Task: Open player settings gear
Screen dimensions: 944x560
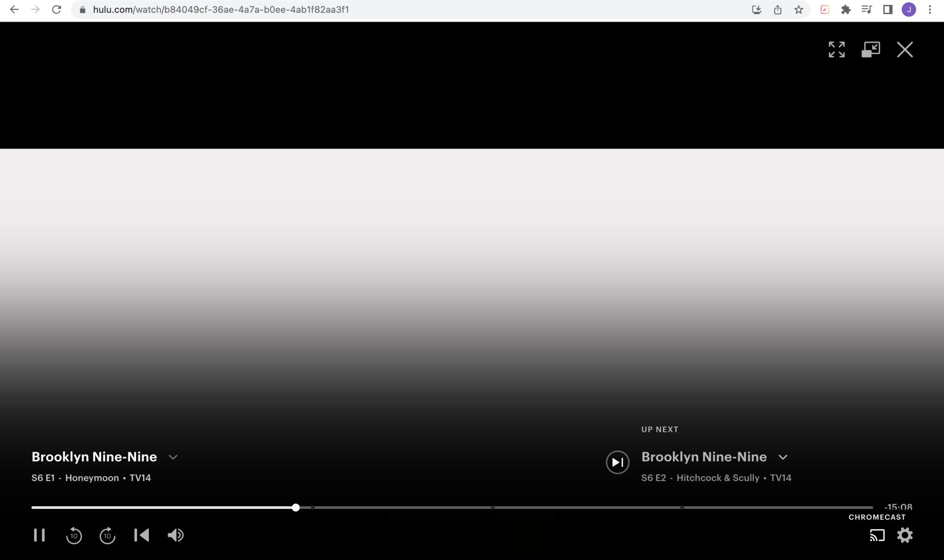Action: 905,535
